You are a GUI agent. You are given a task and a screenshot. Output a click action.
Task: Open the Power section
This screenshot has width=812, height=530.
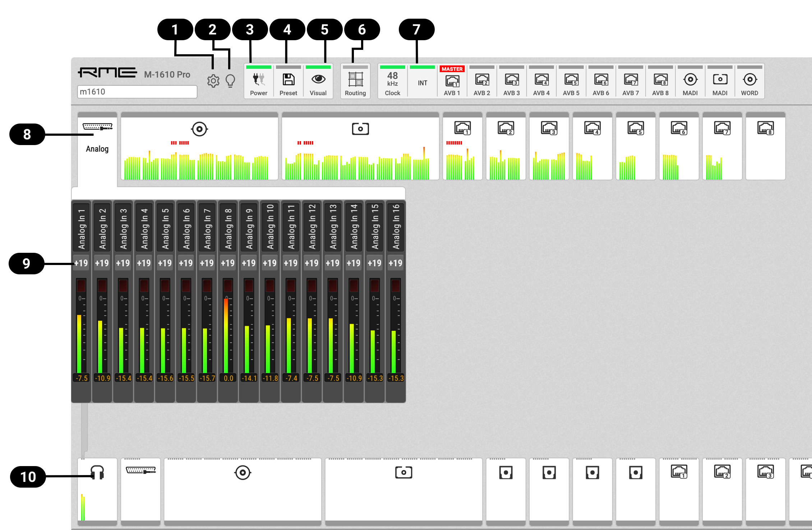[259, 81]
